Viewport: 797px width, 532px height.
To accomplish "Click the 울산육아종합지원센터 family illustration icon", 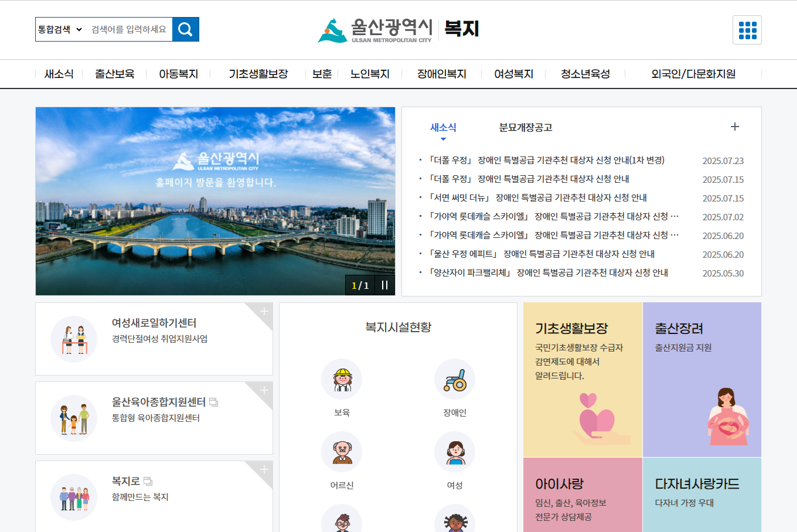I will click(x=74, y=418).
